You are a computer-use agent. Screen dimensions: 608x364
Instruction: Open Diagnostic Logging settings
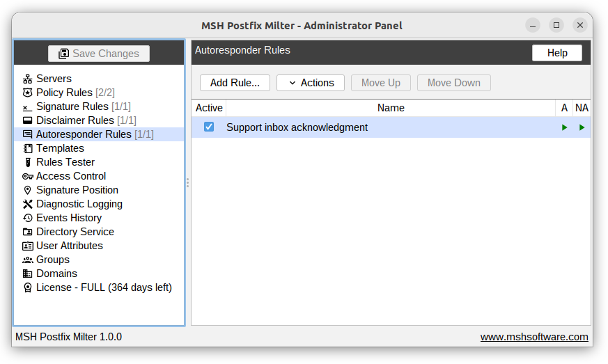[79, 205]
